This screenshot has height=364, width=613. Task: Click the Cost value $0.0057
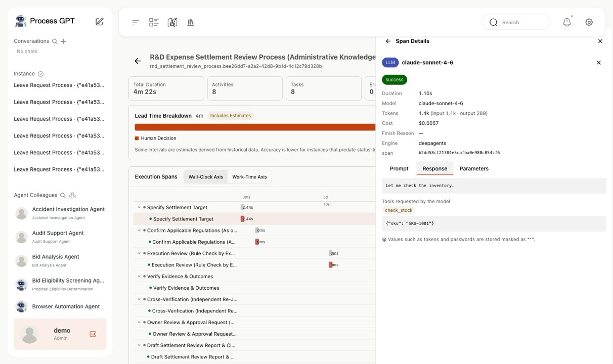click(429, 123)
